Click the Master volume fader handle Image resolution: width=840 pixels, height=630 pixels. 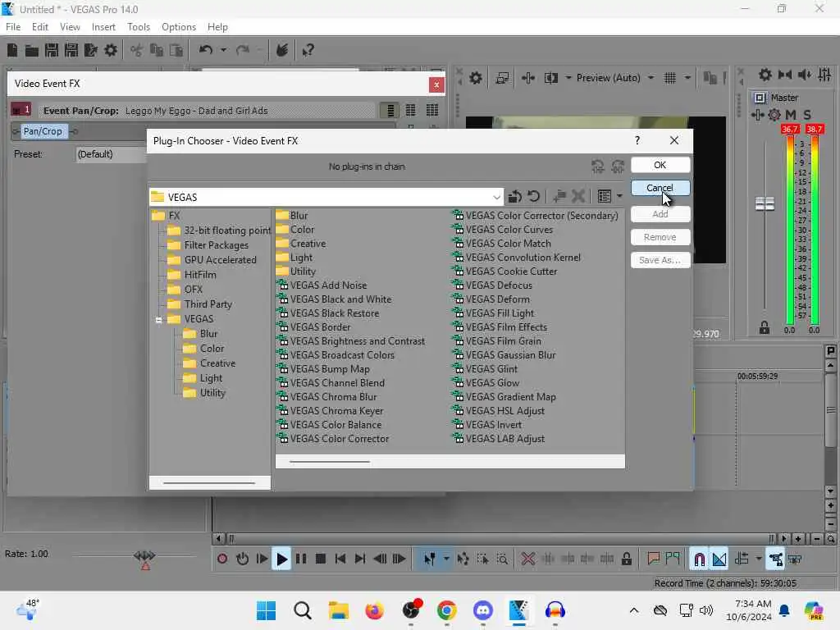[765, 203]
